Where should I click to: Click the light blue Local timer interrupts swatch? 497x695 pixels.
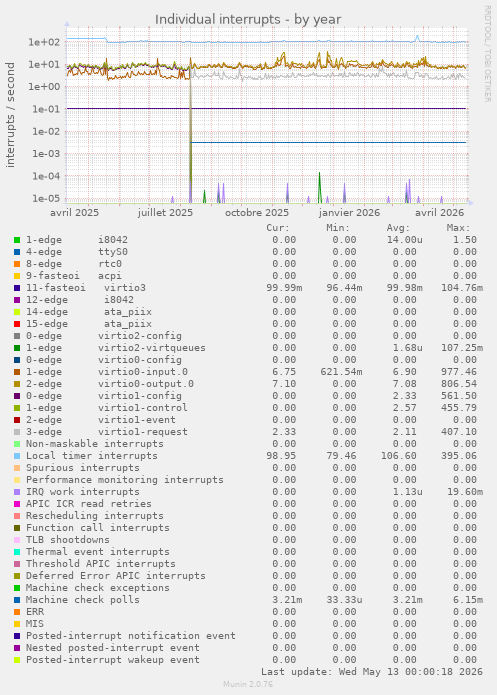pos(17,456)
